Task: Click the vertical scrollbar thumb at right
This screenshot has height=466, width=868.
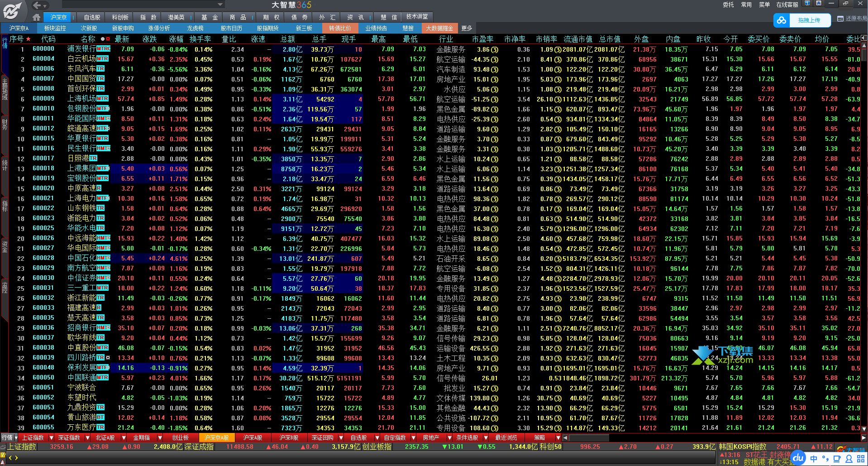Action: click(x=864, y=54)
